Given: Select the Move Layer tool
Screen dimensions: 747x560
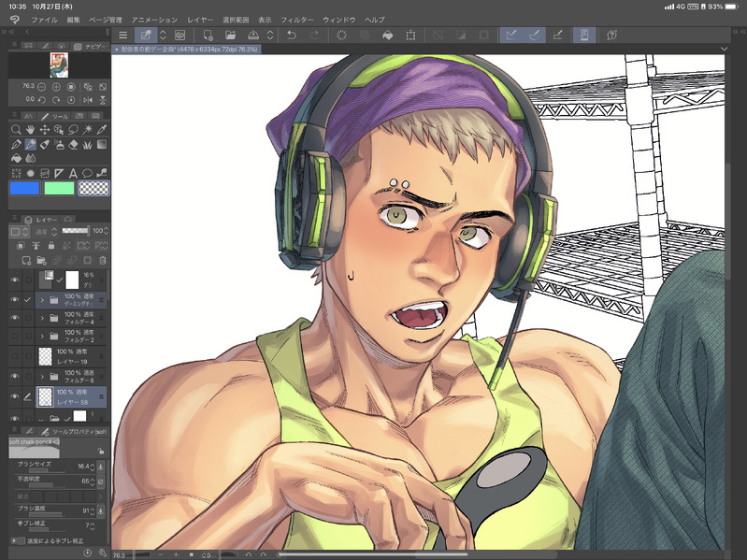Looking at the screenshot, I should click(44, 130).
